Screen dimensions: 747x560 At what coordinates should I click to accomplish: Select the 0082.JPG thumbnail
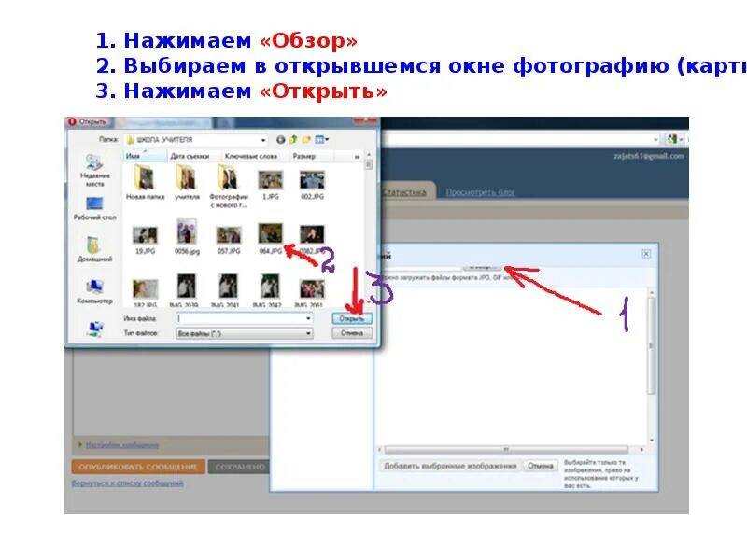(312, 240)
